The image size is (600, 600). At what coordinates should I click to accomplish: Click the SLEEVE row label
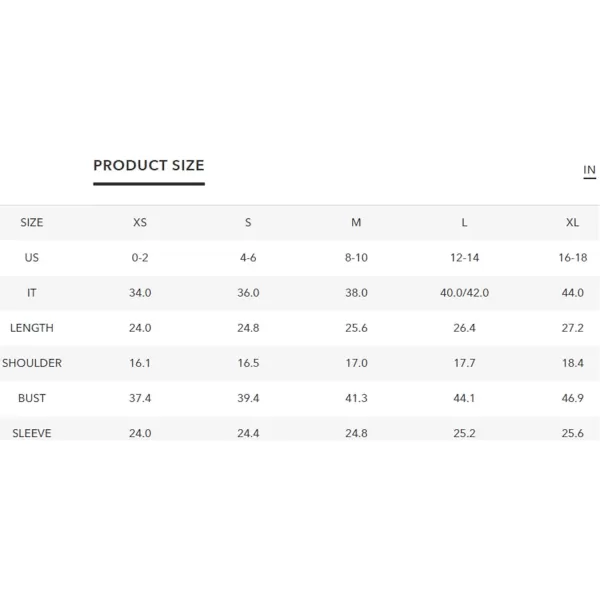click(32, 433)
